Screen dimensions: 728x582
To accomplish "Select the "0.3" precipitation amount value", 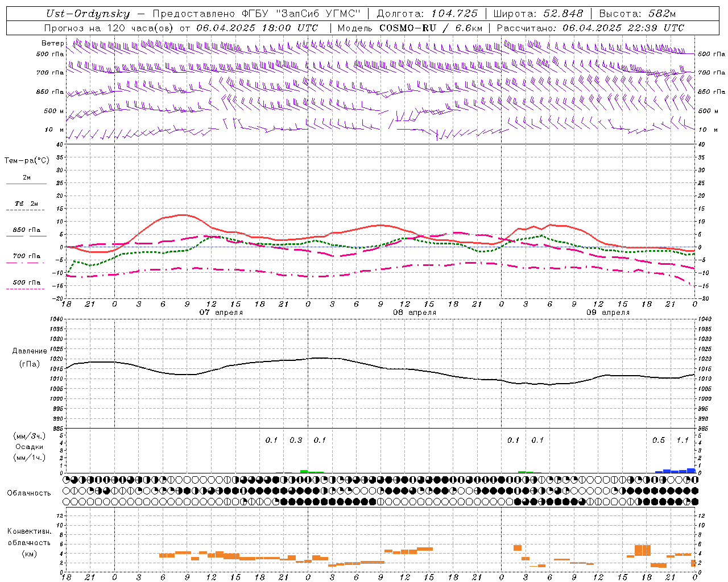I will [296, 440].
